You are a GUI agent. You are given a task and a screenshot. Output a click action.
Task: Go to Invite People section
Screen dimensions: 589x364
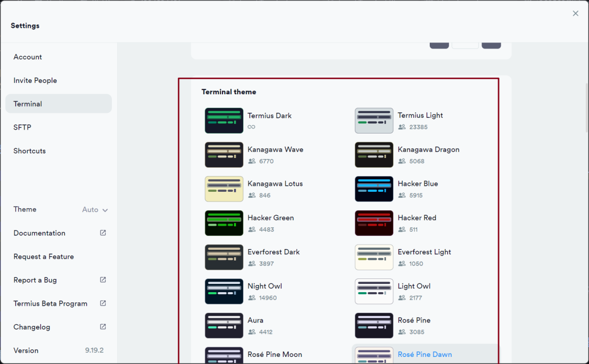(58, 80)
